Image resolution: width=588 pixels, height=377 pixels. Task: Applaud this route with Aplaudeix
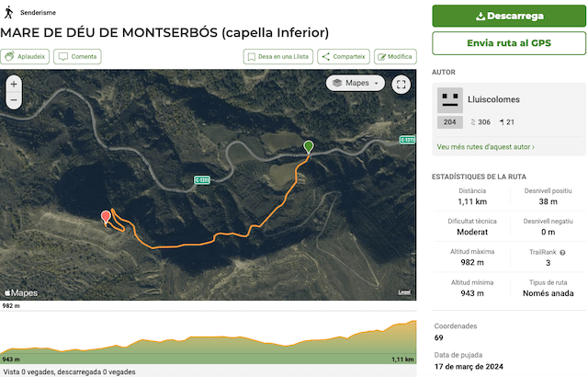point(26,56)
